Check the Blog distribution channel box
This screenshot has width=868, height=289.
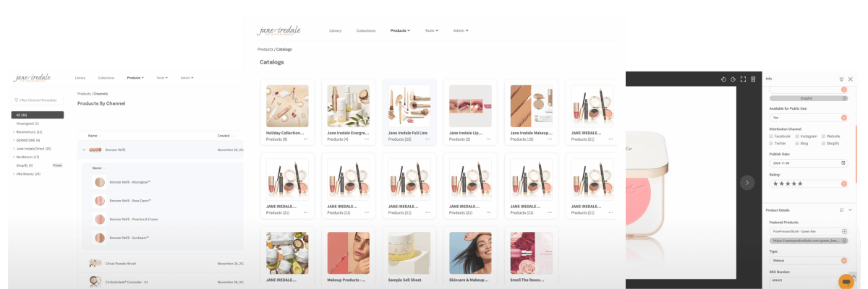[x=797, y=144]
